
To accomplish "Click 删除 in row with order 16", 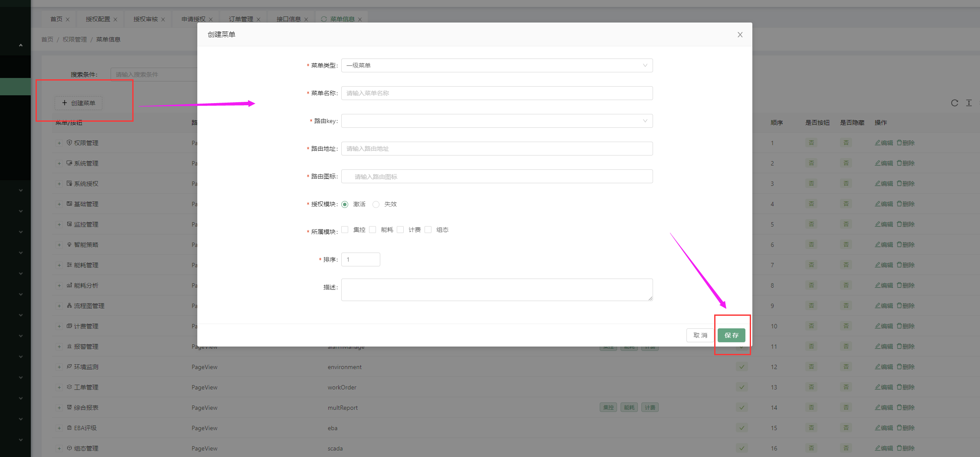I will point(906,448).
